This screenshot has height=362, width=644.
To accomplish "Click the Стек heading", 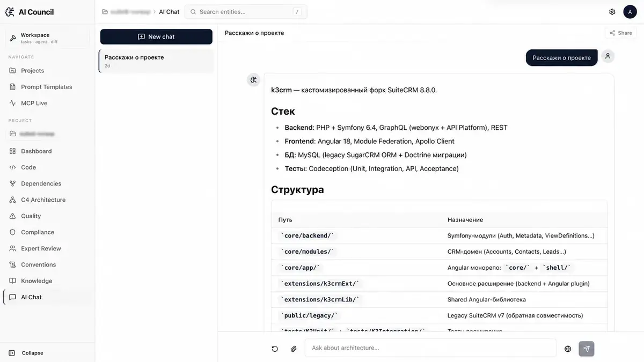I will coord(283,112).
